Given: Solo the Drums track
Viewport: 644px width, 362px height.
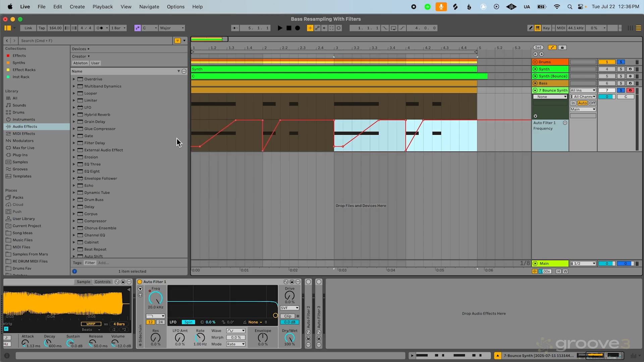Looking at the screenshot, I should tap(621, 62).
